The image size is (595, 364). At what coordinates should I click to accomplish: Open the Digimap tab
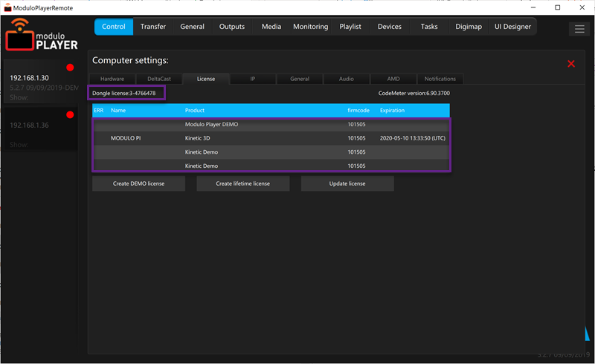(469, 27)
